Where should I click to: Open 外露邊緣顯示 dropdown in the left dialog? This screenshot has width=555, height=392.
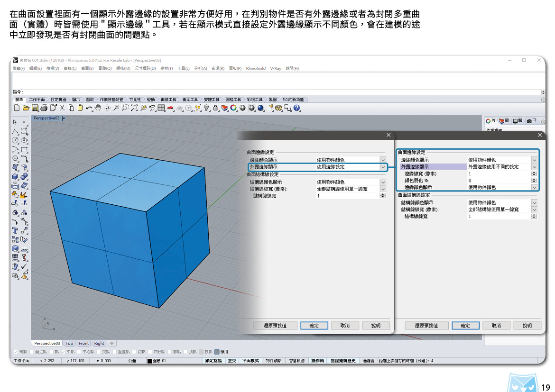(x=383, y=167)
